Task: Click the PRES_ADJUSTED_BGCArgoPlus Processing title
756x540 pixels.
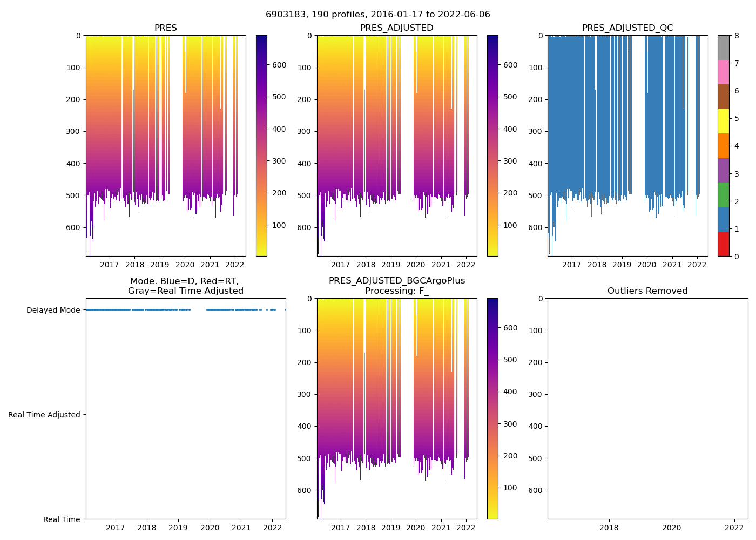Action: (396, 286)
